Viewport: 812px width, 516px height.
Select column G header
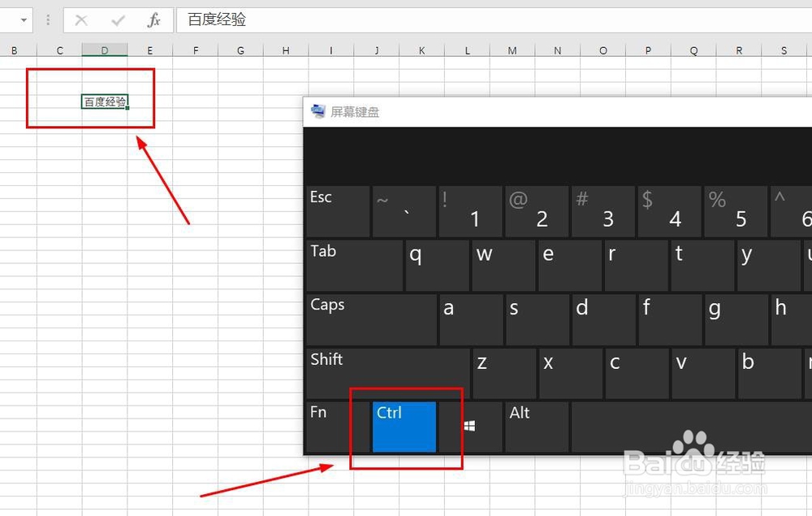pyautogui.click(x=240, y=50)
